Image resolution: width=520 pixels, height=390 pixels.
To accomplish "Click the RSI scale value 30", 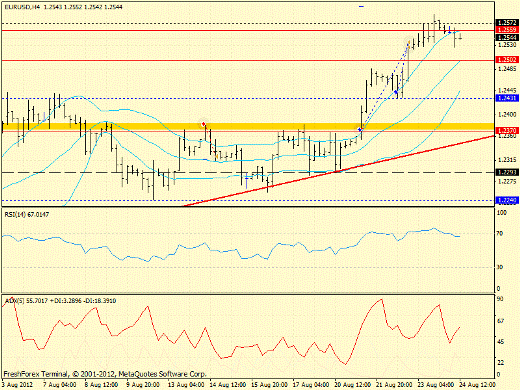I will (x=500, y=267).
